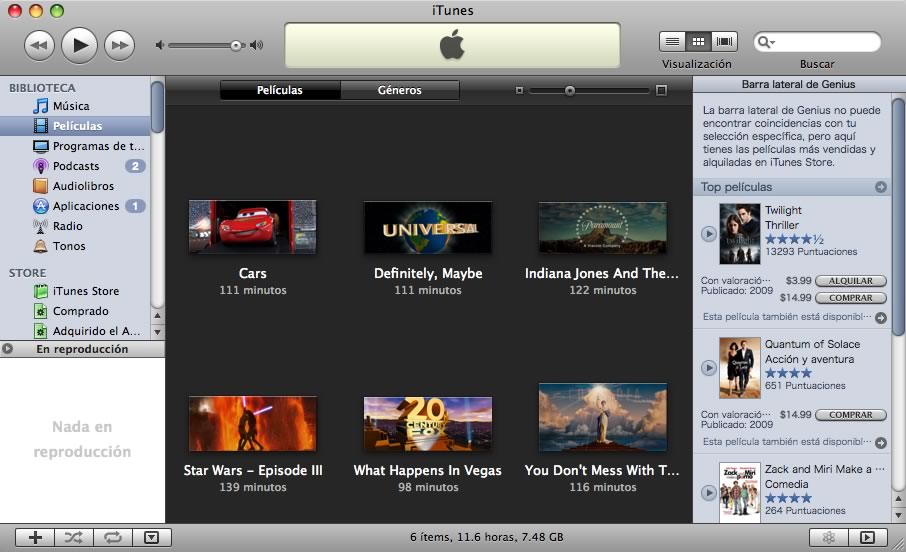The height and width of the screenshot is (552, 906).
Task: Select Indiana Jones movie thumbnail
Action: [603, 228]
